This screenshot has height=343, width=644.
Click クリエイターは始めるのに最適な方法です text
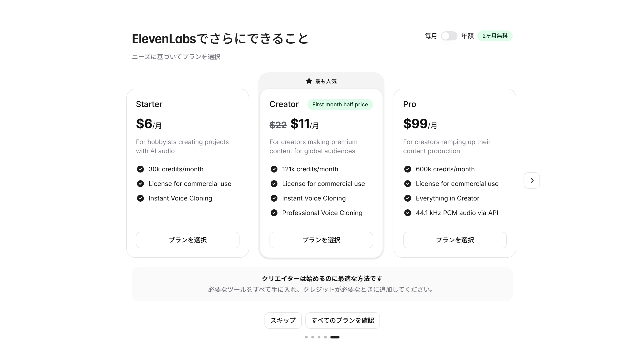coord(322,278)
